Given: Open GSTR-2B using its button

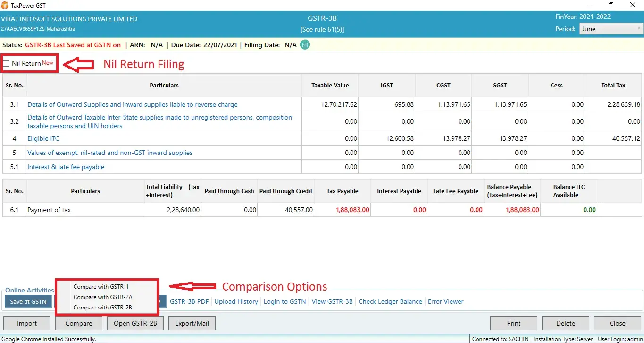Looking at the screenshot, I should click(x=135, y=323).
